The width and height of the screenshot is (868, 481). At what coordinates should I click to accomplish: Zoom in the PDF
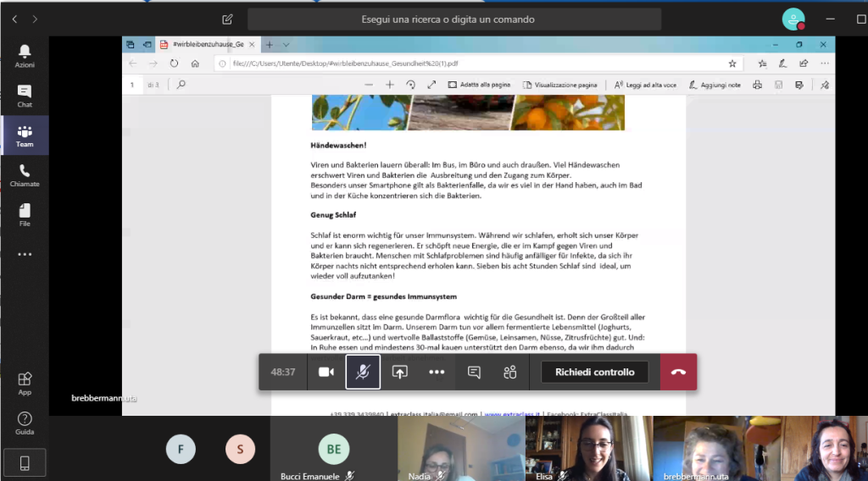[x=390, y=85]
